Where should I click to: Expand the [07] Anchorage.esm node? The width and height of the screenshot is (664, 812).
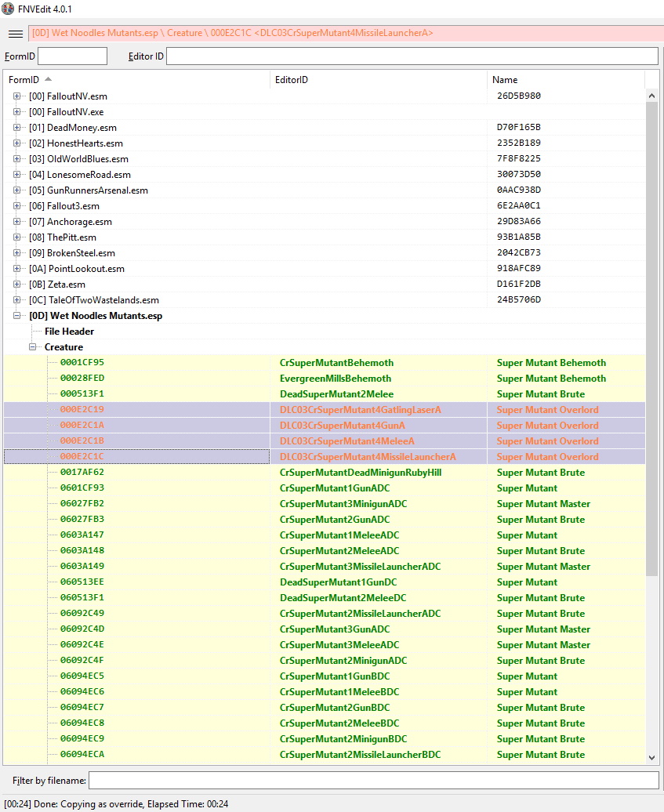(x=17, y=222)
